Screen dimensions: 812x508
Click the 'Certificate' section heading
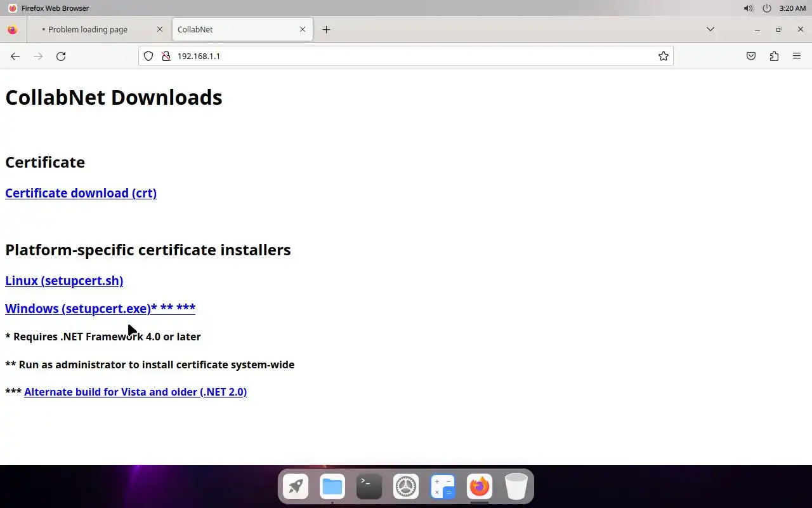coord(45,162)
